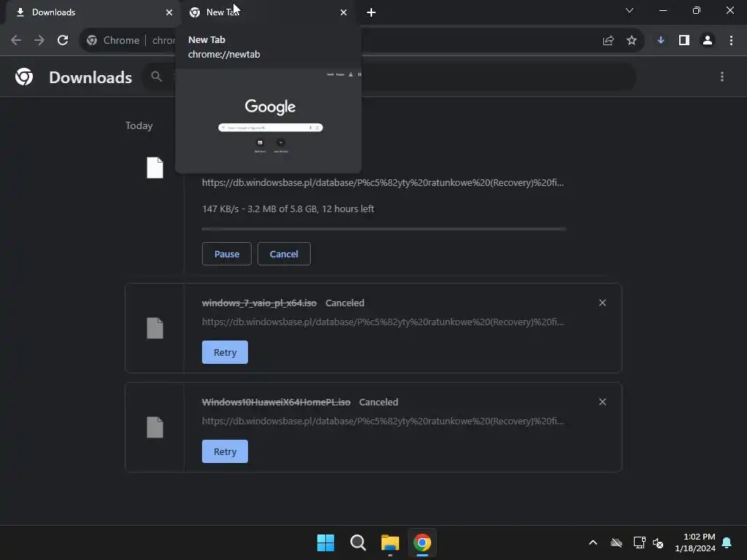Toggle the side panel
Viewport: 747px width, 560px height.
point(684,41)
